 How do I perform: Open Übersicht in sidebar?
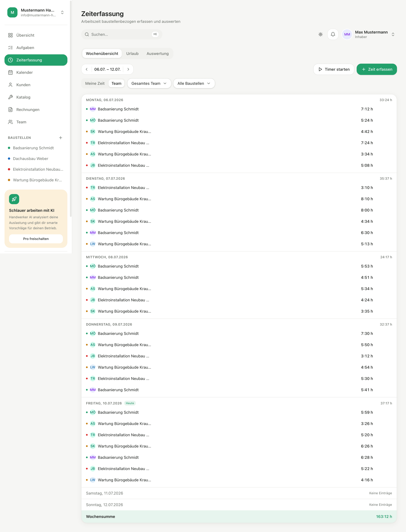click(36, 35)
